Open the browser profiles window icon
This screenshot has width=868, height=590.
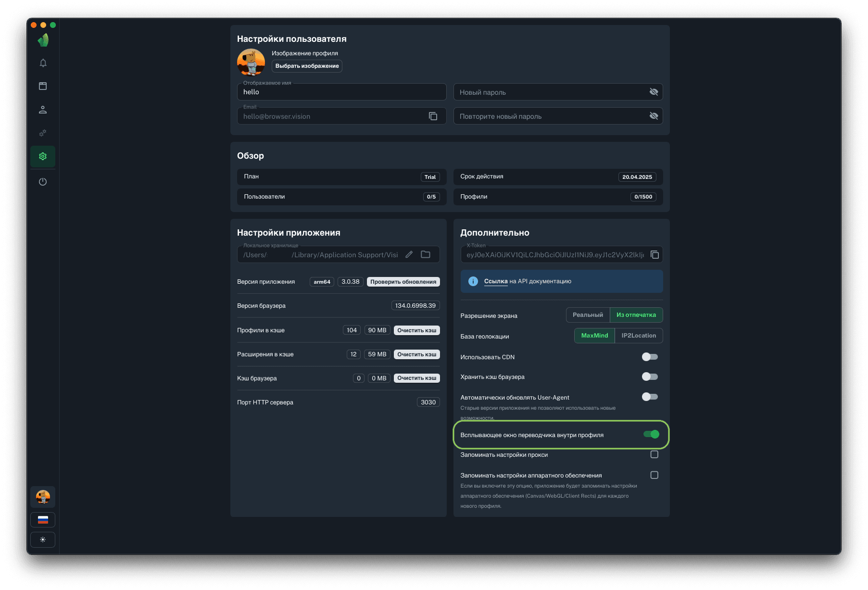coord(43,86)
